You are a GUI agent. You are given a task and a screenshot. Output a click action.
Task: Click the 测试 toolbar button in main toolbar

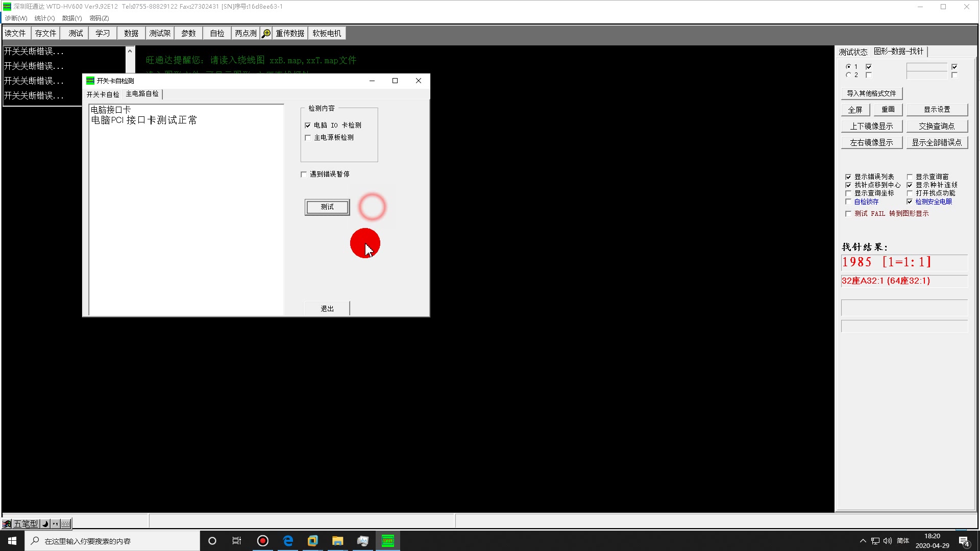[x=76, y=33]
